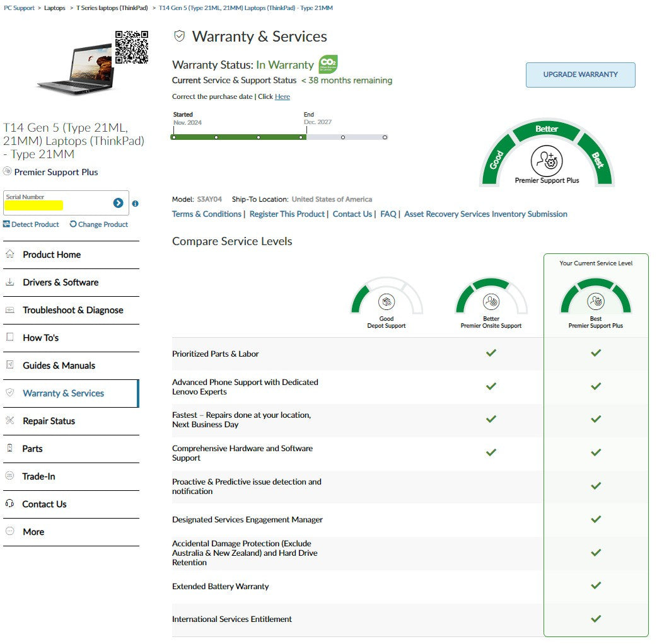The image size is (657, 644).
Task: Open Troubleshoot & Diagnose section
Action: [71, 310]
